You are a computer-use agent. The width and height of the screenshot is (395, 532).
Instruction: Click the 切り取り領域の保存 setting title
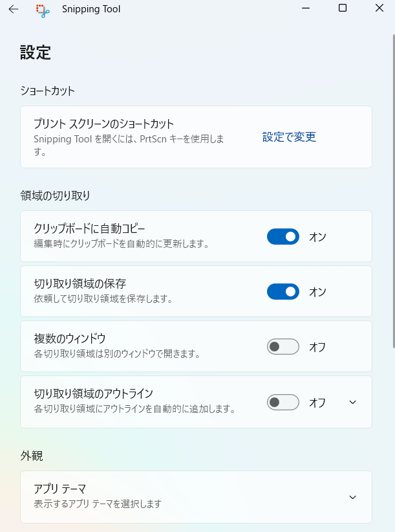(x=80, y=283)
